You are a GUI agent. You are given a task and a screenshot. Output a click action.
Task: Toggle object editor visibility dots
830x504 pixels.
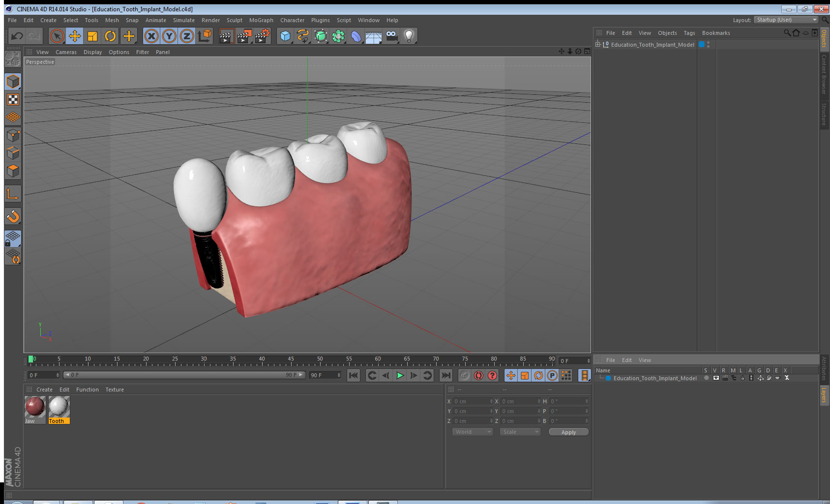click(x=708, y=44)
